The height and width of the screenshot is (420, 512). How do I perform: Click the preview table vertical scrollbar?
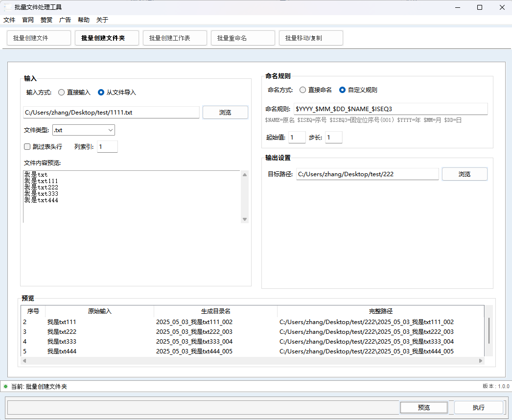(x=489, y=330)
